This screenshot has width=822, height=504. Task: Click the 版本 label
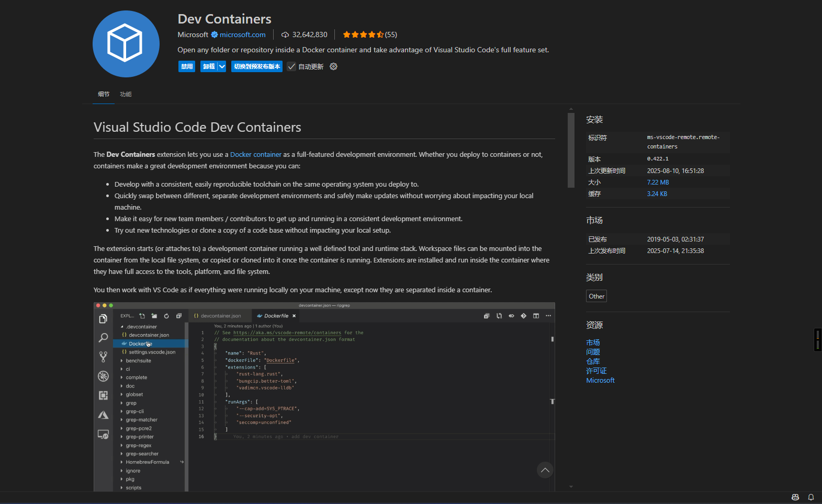[x=594, y=159]
